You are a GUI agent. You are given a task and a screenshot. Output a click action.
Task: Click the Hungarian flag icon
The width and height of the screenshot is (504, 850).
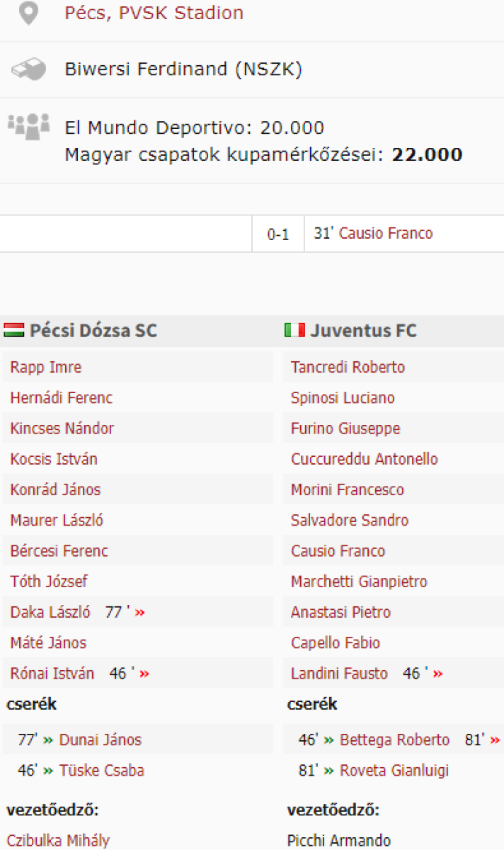(14, 330)
